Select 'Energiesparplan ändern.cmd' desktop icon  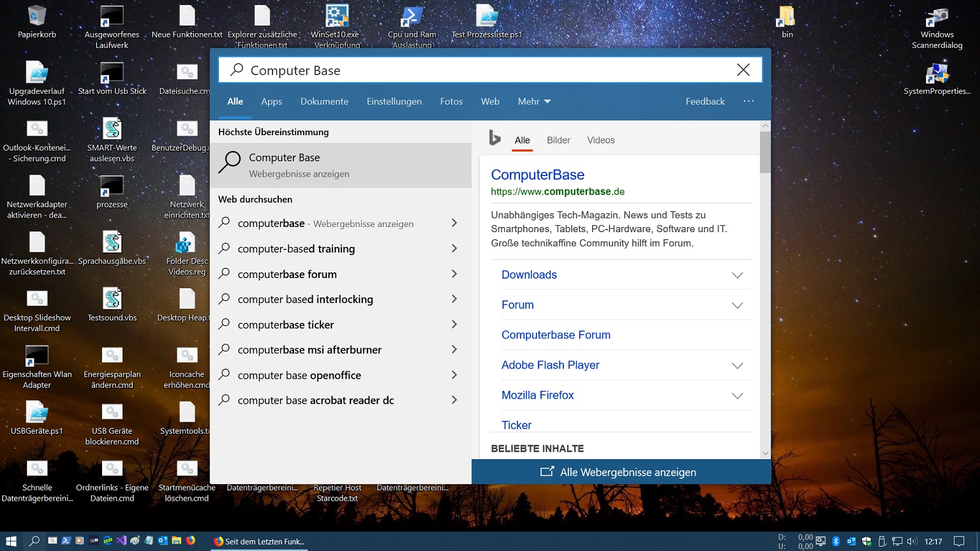(x=112, y=367)
